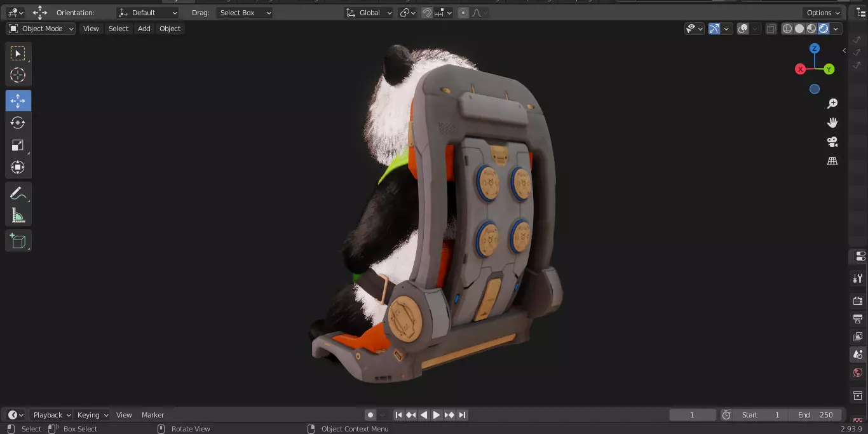Open the visibility and selectability dropdown
Image resolution: width=868 pixels, height=434 pixels.
(x=695, y=29)
